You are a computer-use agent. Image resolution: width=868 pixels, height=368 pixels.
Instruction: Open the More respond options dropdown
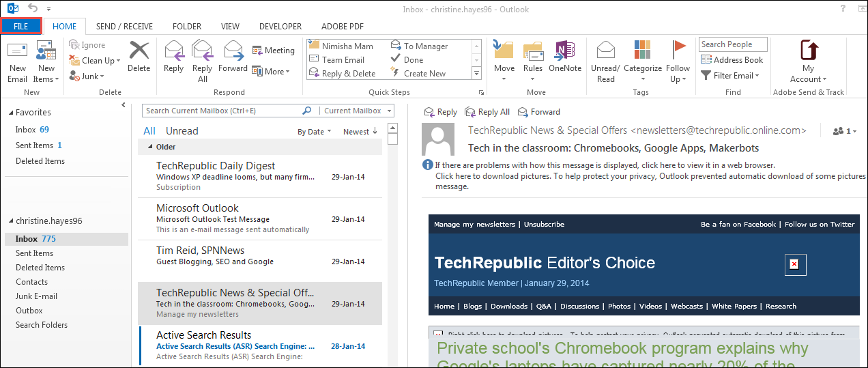click(271, 71)
